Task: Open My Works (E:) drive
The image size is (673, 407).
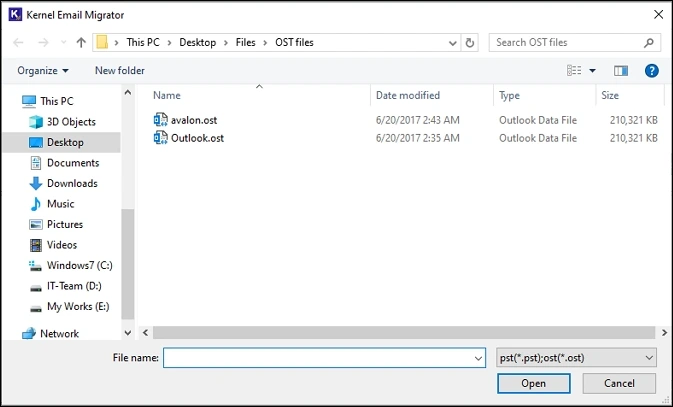Action: [x=78, y=307]
